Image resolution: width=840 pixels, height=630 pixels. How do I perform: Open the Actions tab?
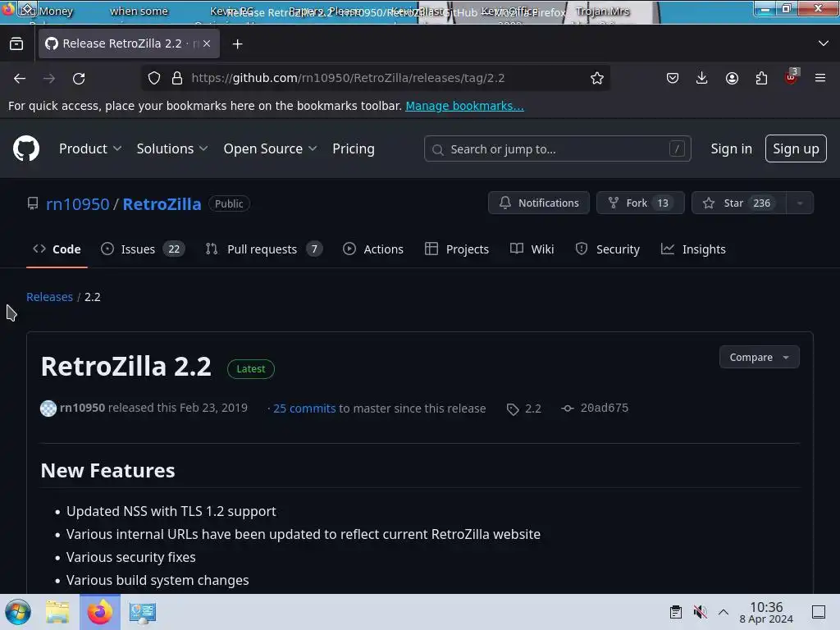(373, 249)
